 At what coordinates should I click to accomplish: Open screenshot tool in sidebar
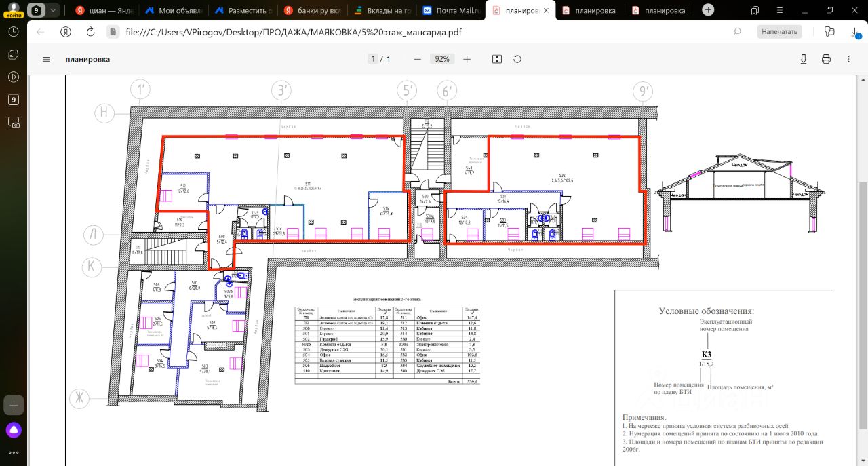pos(13,122)
